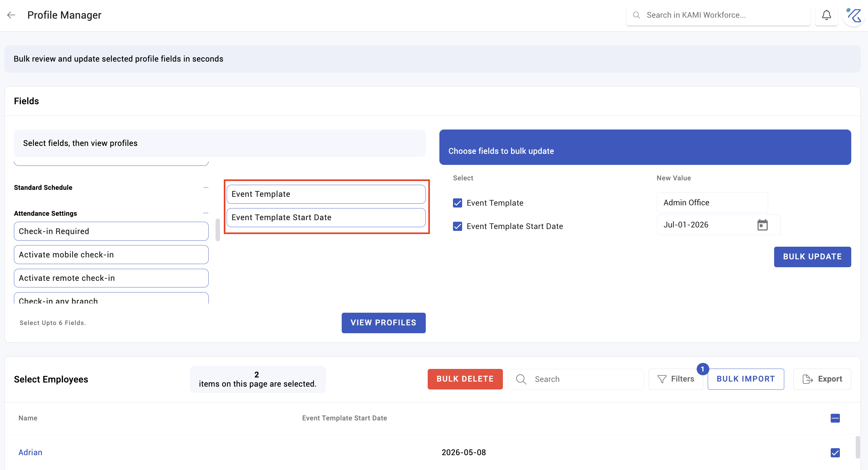868x470 pixels.
Task: Focus the Search in KAMI Workforce field
Action: tap(718, 15)
